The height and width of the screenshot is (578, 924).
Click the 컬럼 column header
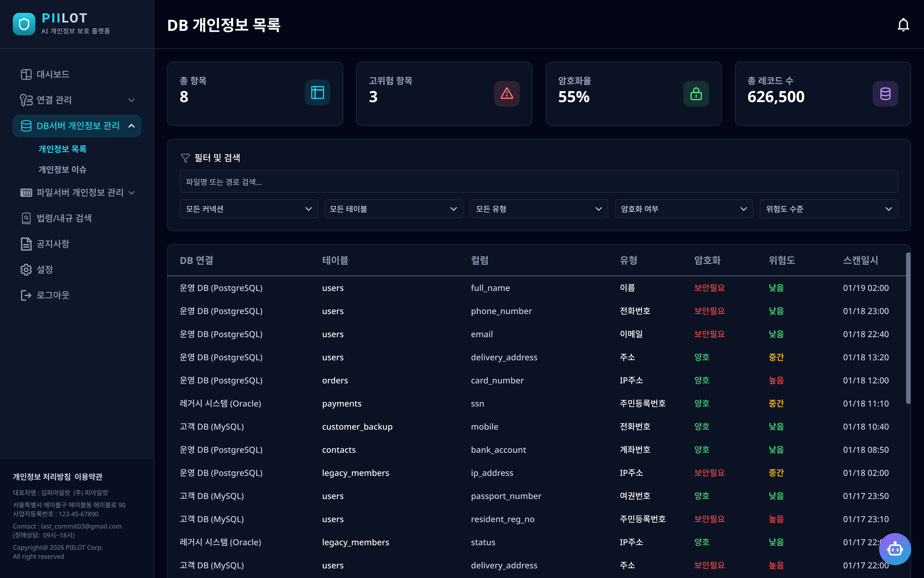click(x=480, y=260)
